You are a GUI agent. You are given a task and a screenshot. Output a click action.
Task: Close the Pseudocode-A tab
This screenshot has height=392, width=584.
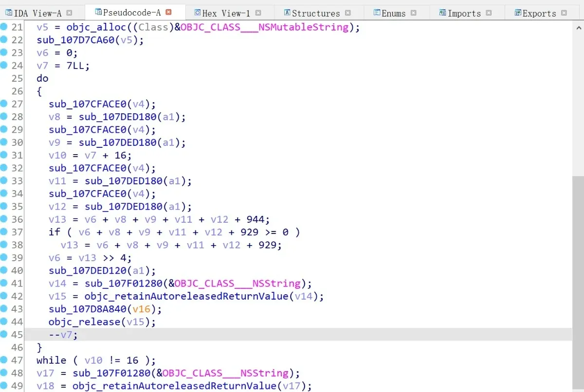point(168,12)
